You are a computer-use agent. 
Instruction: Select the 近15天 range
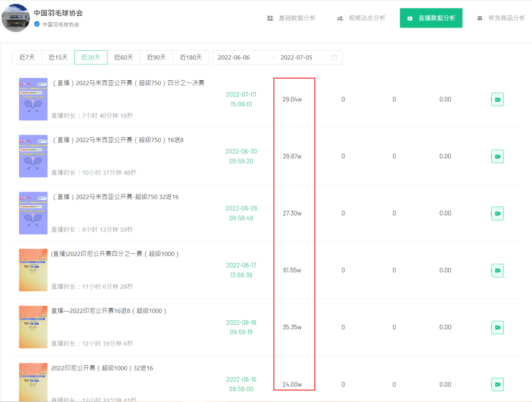click(x=58, y=57)
